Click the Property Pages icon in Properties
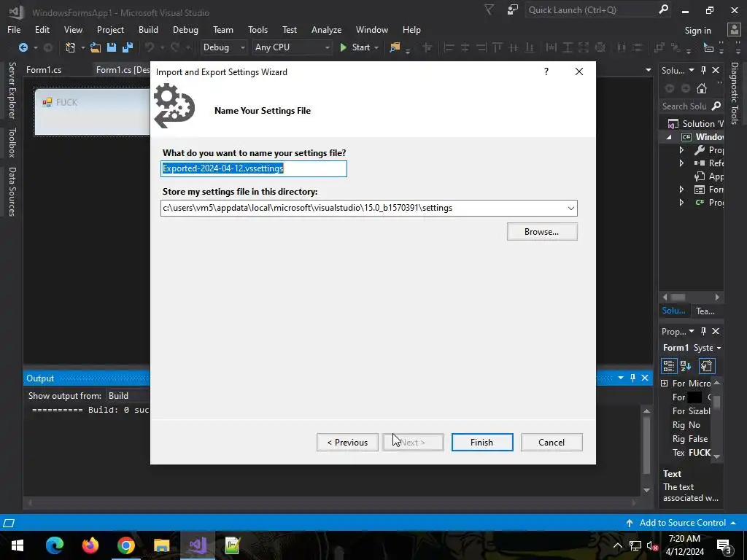This screenshot has height=560, width=747. [706, 366]
